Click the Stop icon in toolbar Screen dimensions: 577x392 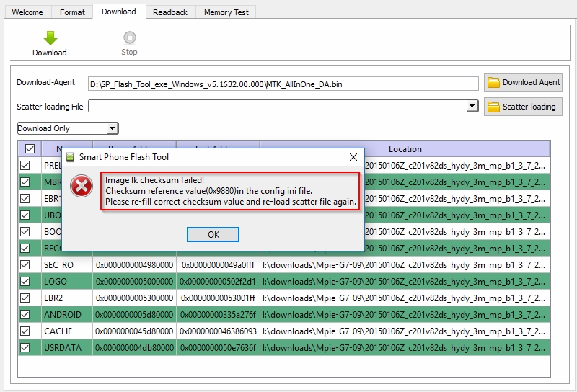[129, 38]
